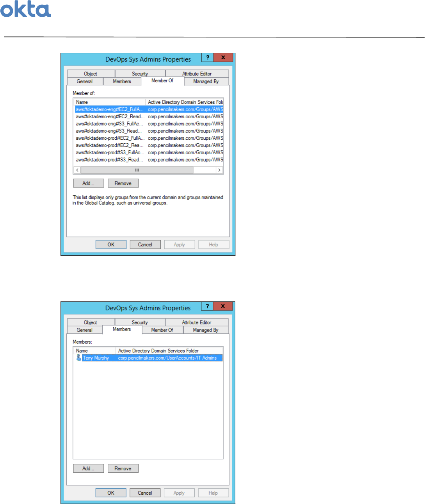The image size is (425, 504).
Task: Switch to the Members tab in the upper dialog
Action: coord(122,81)
